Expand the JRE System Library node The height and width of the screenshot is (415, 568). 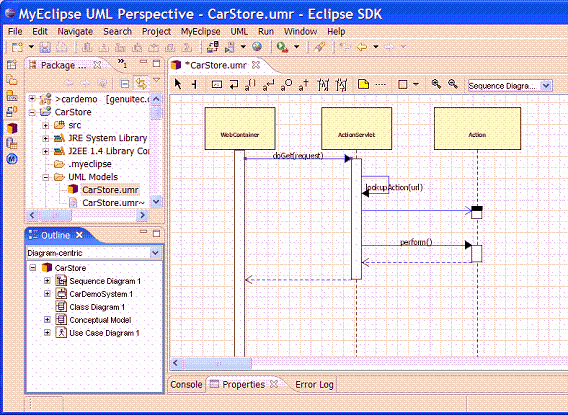pyautogui.click(x=46, y=138)
